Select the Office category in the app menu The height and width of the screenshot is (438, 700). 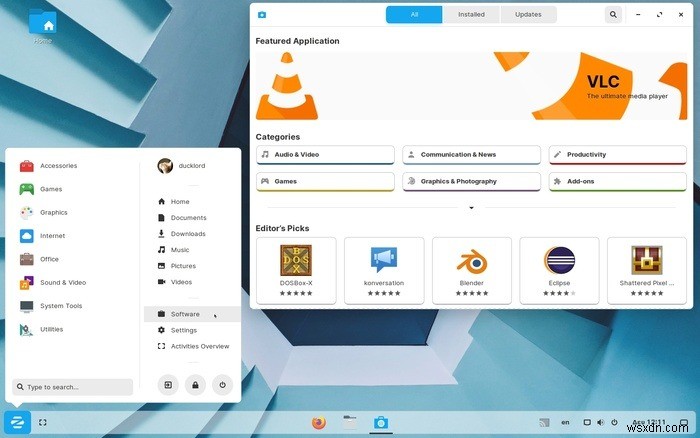coord(39,259)
